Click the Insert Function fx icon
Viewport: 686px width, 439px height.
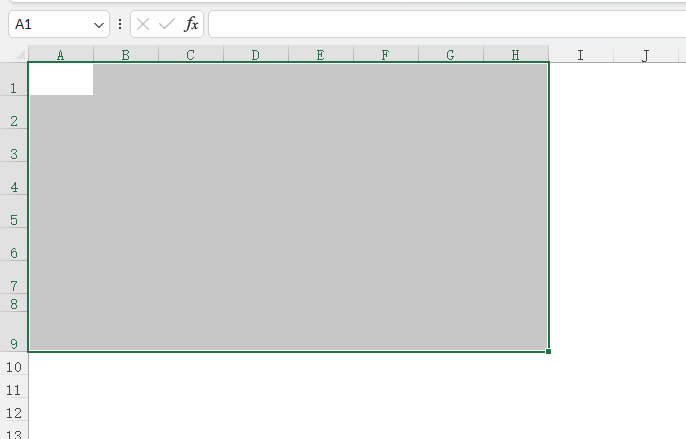pos(191,24)
